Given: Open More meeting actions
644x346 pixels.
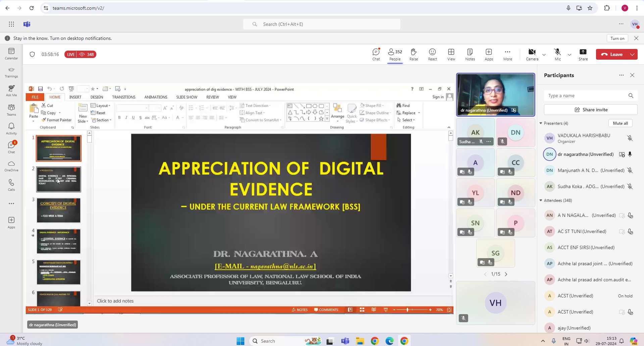Looking at the screenshot, I should coord(507,54).
